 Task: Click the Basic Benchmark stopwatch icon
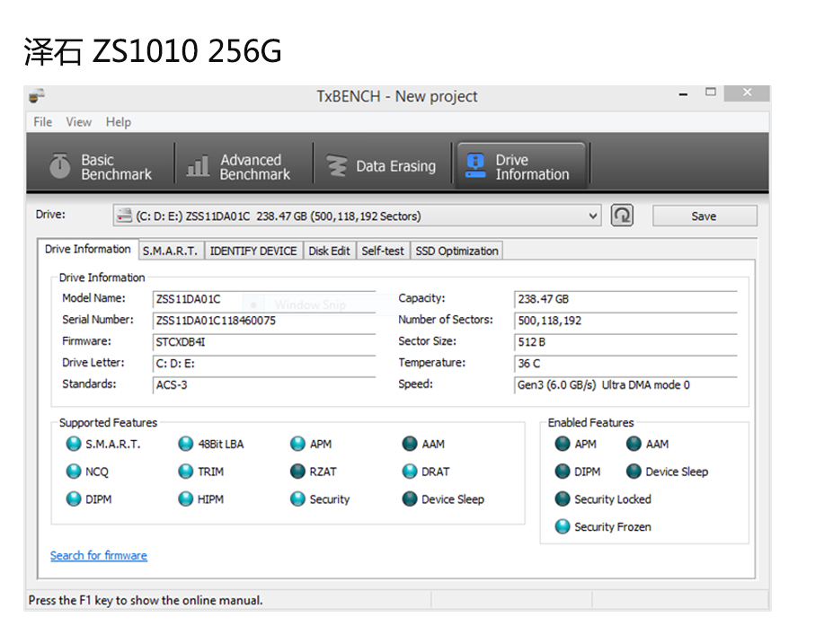[60, 166]
